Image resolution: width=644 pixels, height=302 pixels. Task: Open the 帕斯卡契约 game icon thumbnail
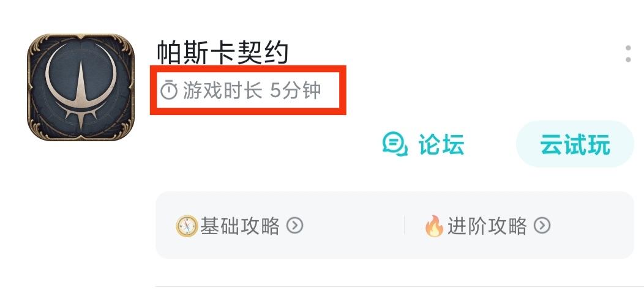[x=81, y=87]
